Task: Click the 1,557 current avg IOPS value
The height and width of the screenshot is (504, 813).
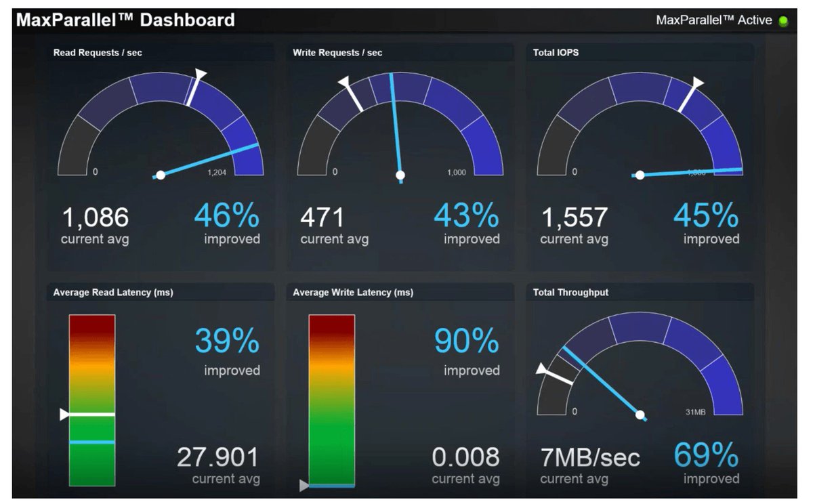Action: (x=575, y=217)
